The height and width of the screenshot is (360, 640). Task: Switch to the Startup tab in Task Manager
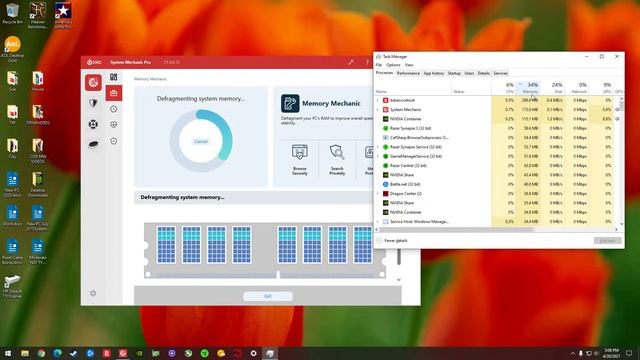pyautogui.click(x=454, y=73)
